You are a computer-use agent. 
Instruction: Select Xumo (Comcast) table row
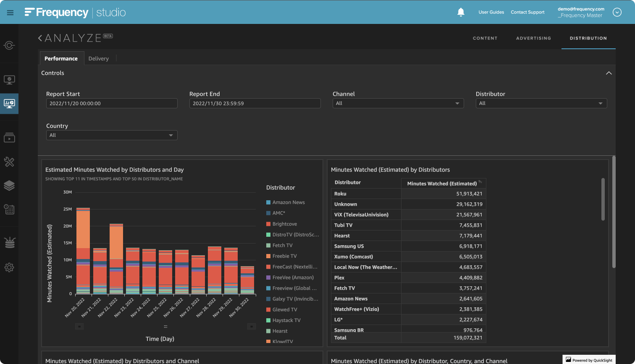pyautogui.click(x=408, y=257)
